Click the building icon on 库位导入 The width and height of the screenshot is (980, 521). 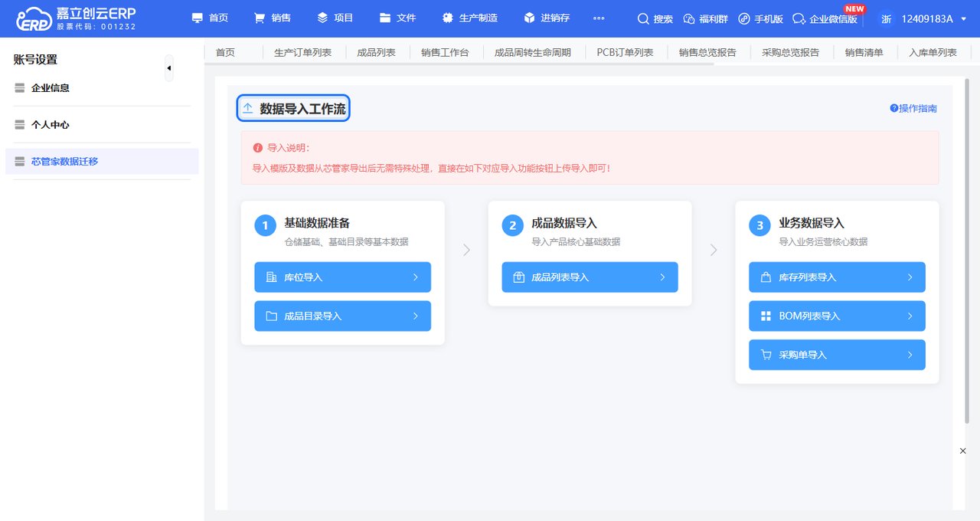(271, 277)
